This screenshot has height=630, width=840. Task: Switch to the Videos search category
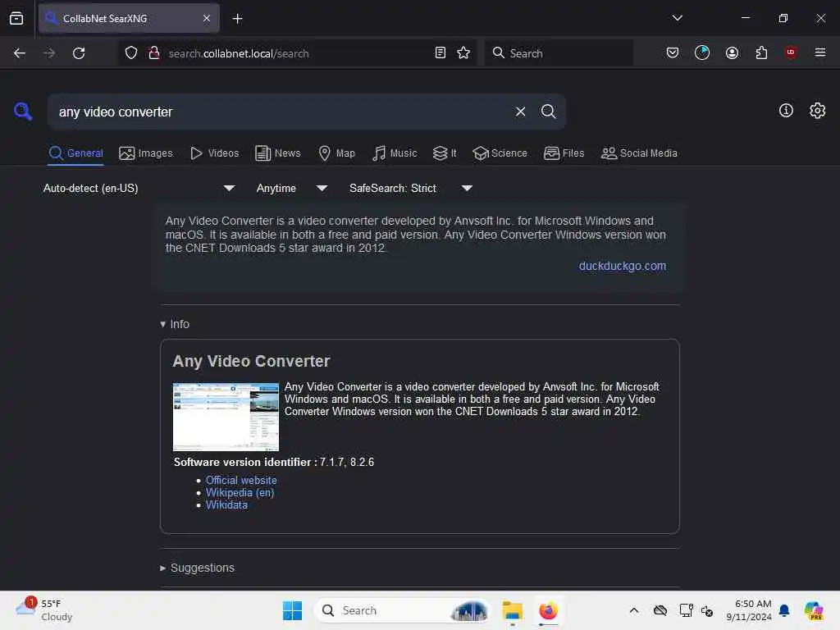[214, 153]
